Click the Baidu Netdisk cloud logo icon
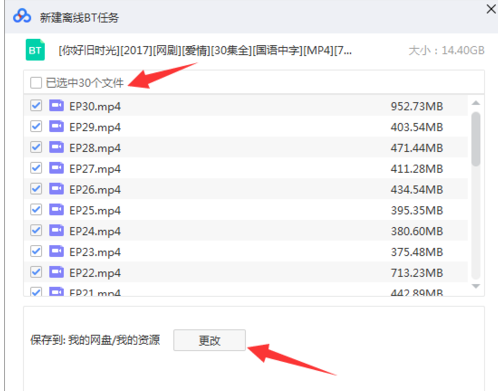 pyautogui.click(x=22, y=16)
